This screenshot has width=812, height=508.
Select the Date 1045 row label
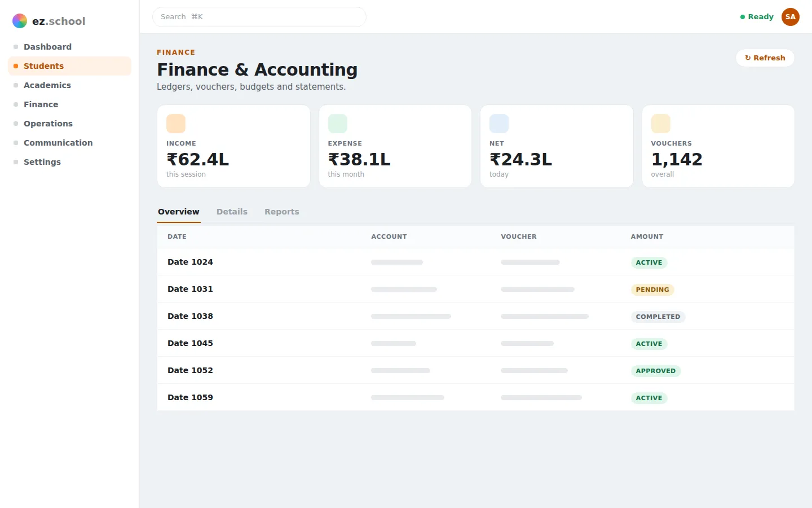[x=190, y=343]
